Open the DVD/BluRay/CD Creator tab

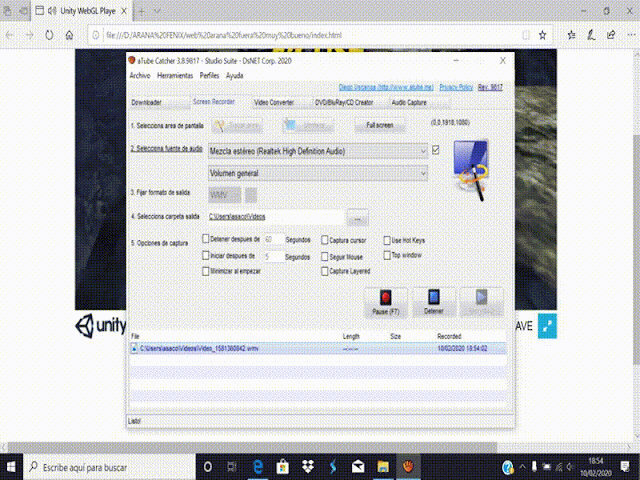350,102
